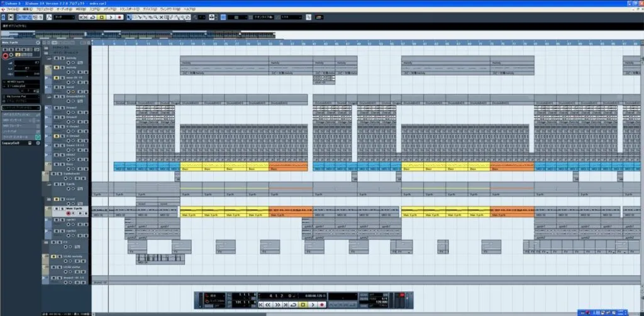
Task: Click the bottom transport panel Record button
Action: [x=322, y=304]
